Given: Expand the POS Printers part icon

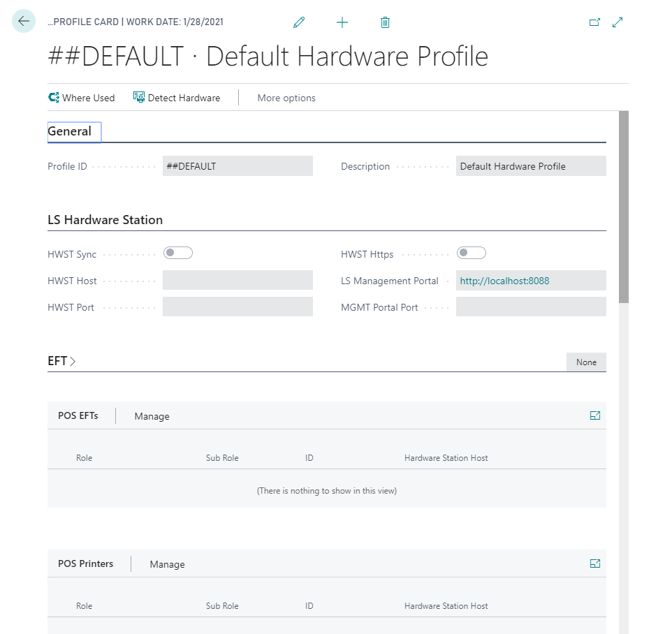Looking at the screenshot, I should point(595,563).
